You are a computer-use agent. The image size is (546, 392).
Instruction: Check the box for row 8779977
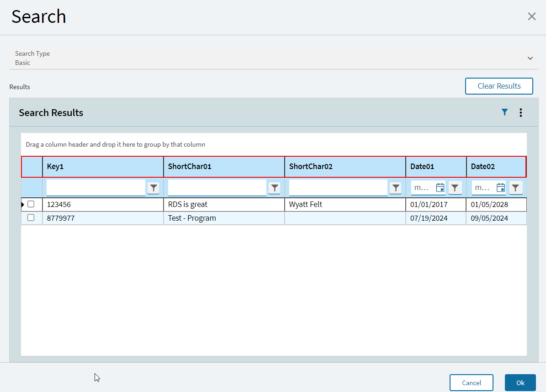31,218
